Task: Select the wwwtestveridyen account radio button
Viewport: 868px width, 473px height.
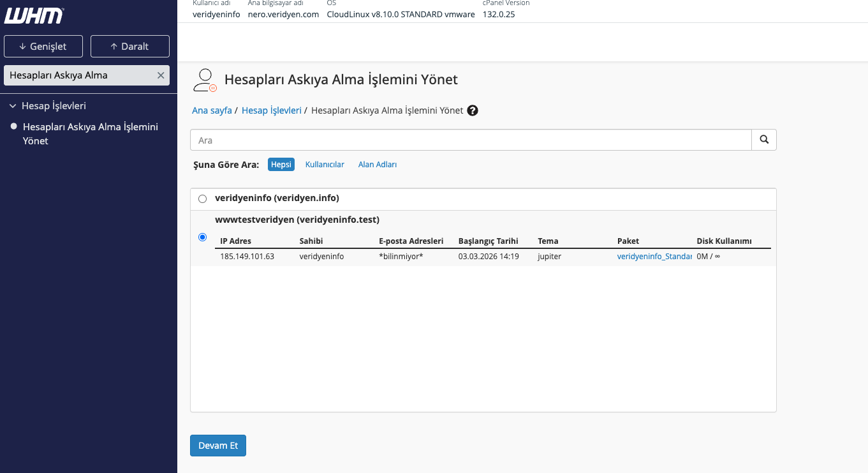Action: tap(203, 237)
